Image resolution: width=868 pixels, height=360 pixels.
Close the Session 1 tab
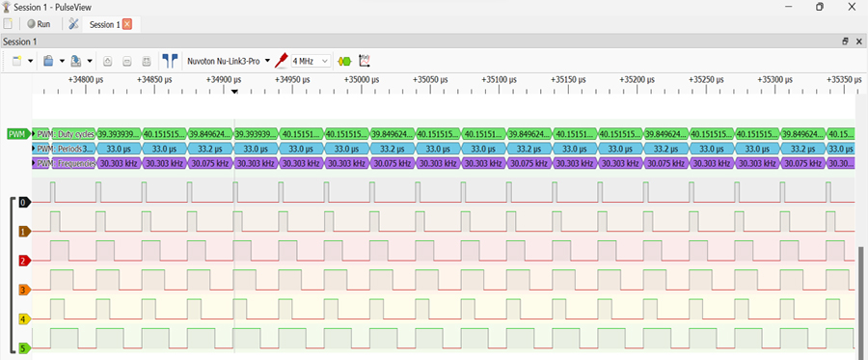(127, 24)
